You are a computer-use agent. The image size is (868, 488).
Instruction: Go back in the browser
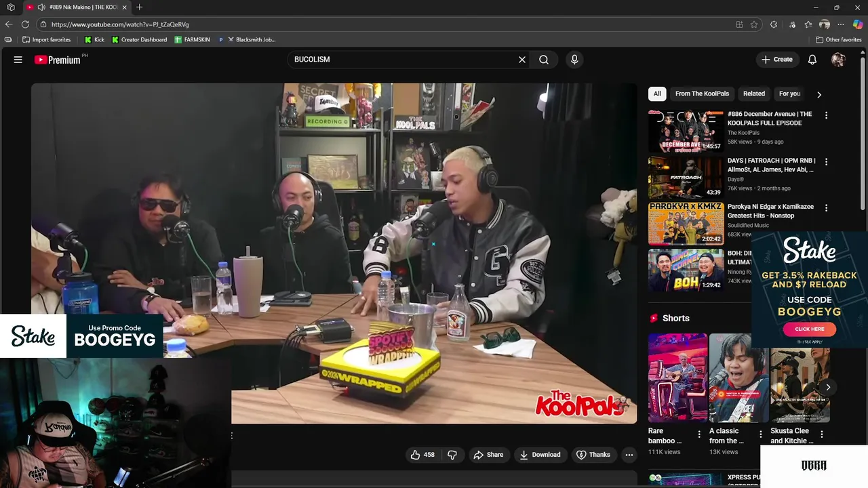tap(9, 24)
